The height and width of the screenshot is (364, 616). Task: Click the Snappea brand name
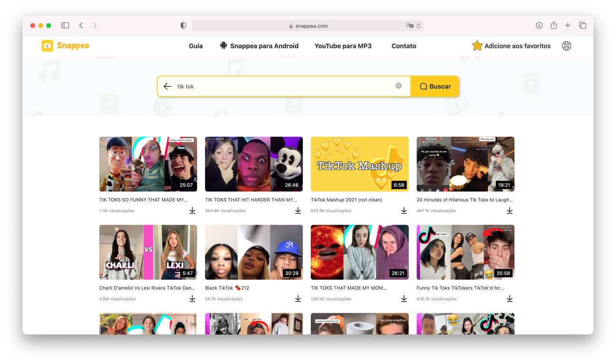coord(73,45)
